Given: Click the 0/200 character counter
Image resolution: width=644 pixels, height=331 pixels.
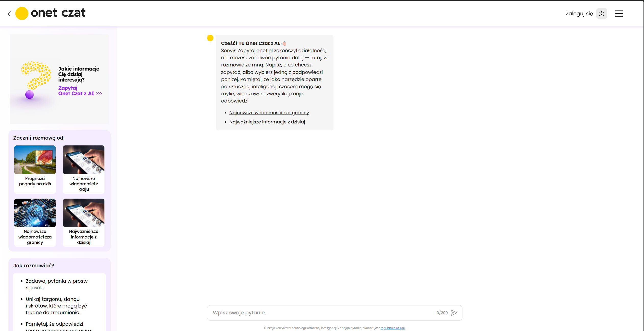Looking at the screenshot, I should [x=442, y=313].
